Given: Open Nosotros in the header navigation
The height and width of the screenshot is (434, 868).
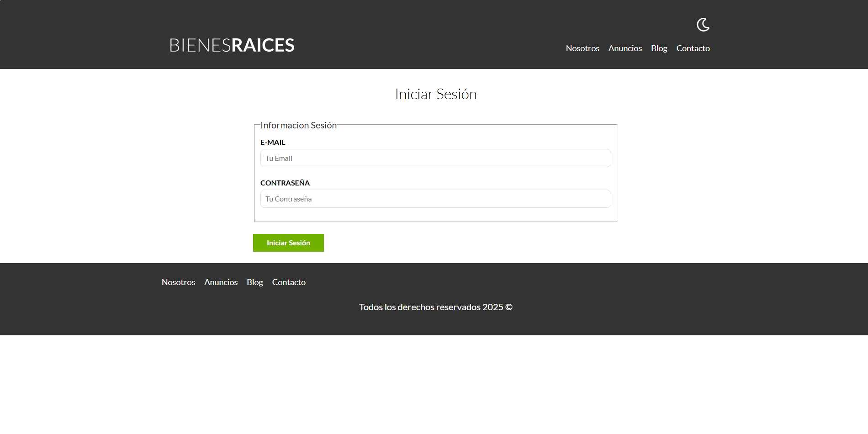Looking at the screenshot, I should pyautogui.click(x=582, y=48).
